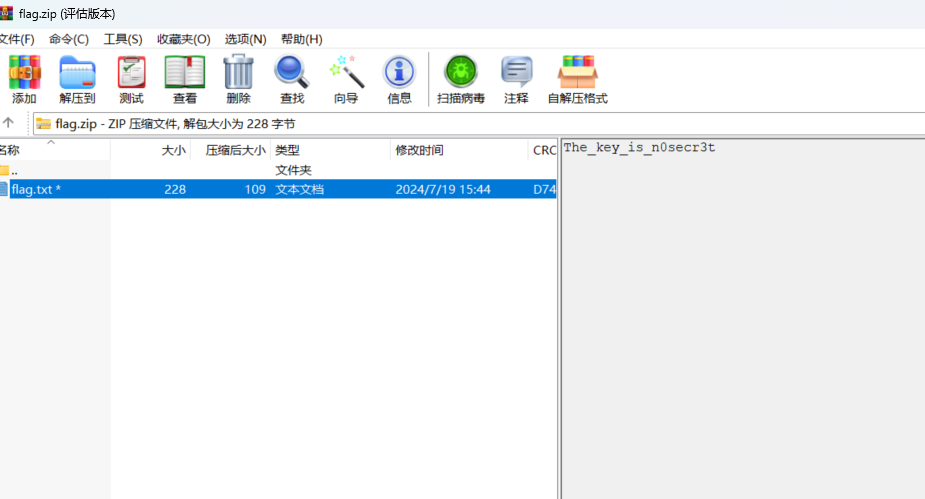
Task: Click the Extract To (解压到) icon
Action: click(77, 79)
